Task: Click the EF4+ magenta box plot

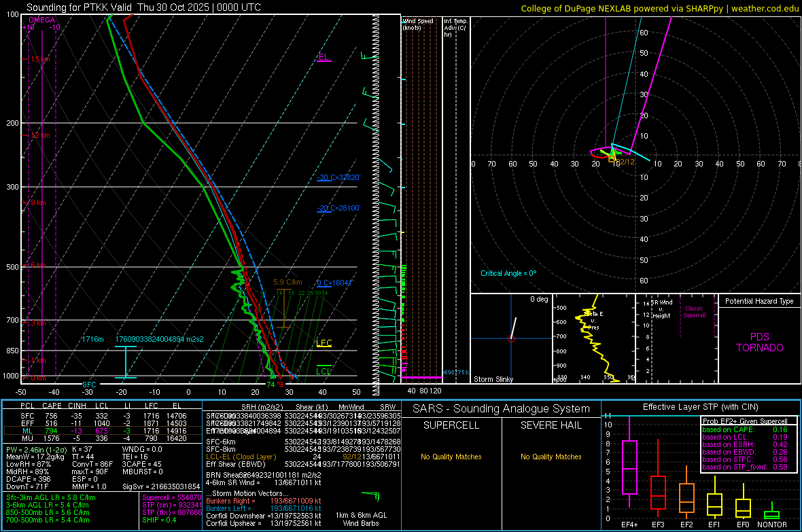Action: click(x=629, y=467)
